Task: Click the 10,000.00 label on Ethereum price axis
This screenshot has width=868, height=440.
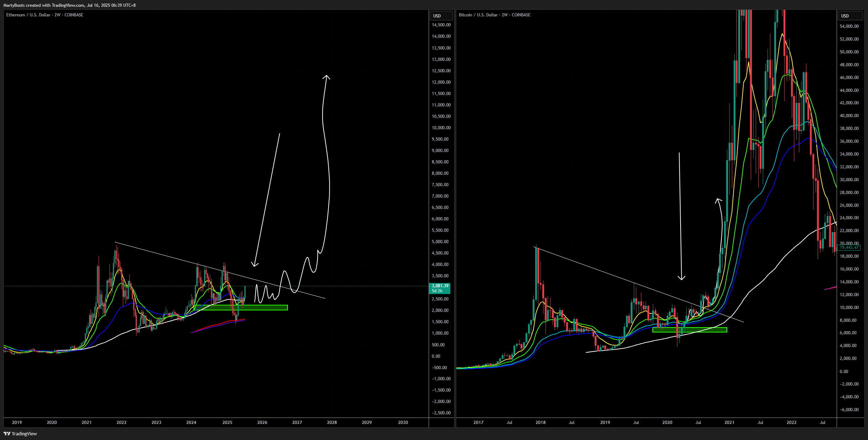Action: pos(441,128)
